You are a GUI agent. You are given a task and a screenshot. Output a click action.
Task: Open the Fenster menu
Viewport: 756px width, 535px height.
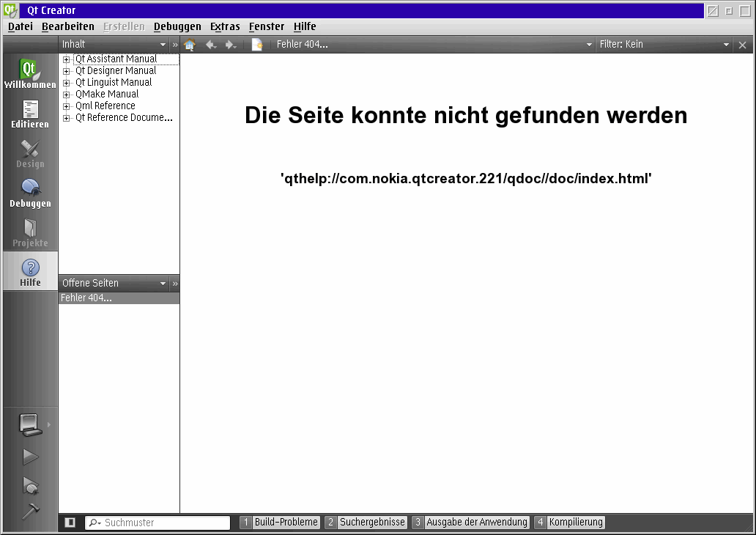267,26
